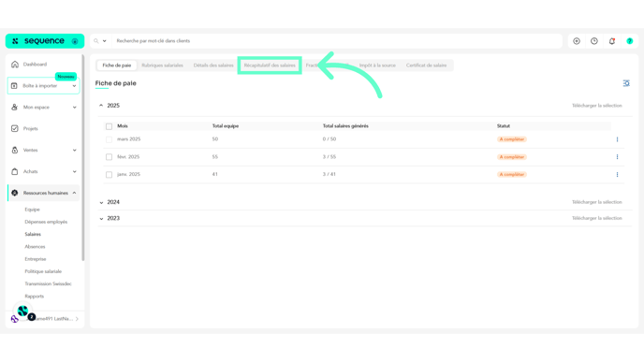Open row menu for mars 2025
Image resolution: width=644 pixels, height=362 pixels.
[617, 139]
